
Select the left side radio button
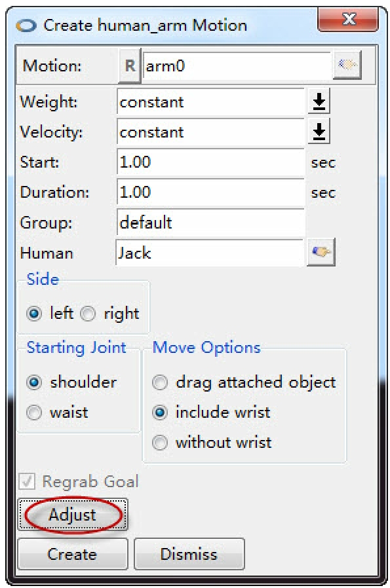tap(34, 314)
